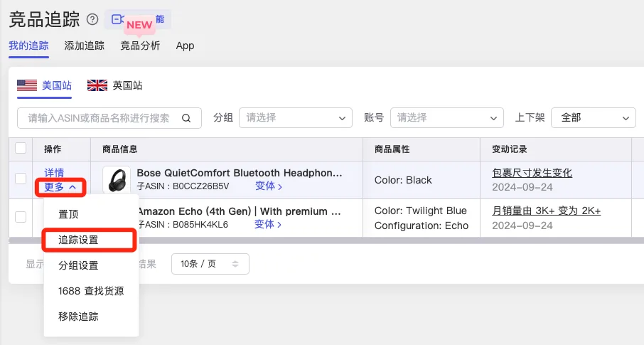
Task: Choose 1688 查找货源 from the more menu
Action: coord(91,291)
